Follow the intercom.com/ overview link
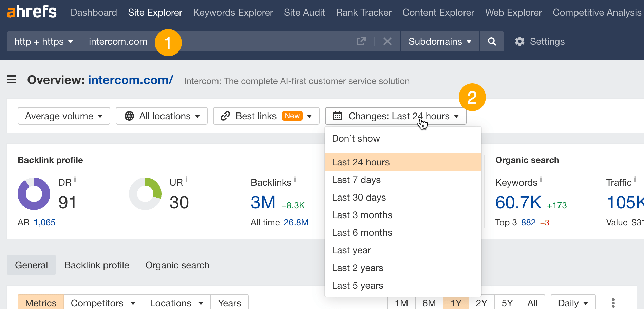This screenshot has width=644, height=309. pyautogui.click(x=131, y=80)
